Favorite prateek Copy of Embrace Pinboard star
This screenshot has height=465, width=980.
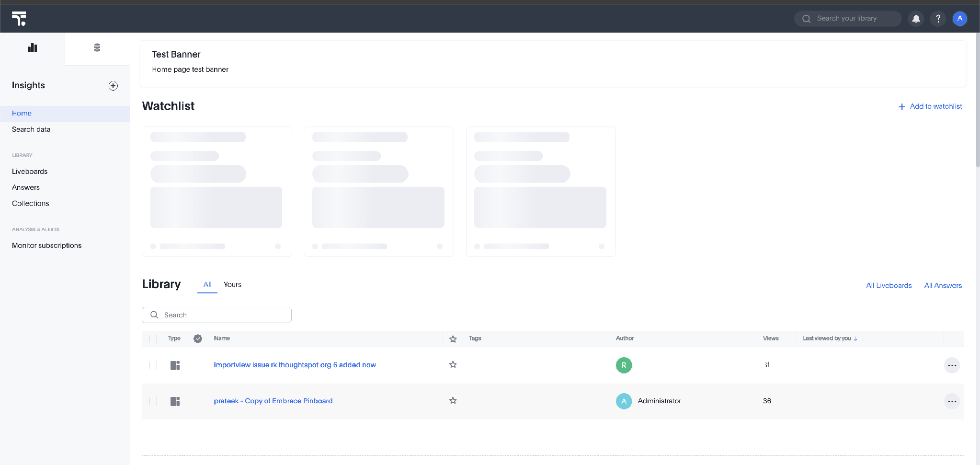pos(453,401)
